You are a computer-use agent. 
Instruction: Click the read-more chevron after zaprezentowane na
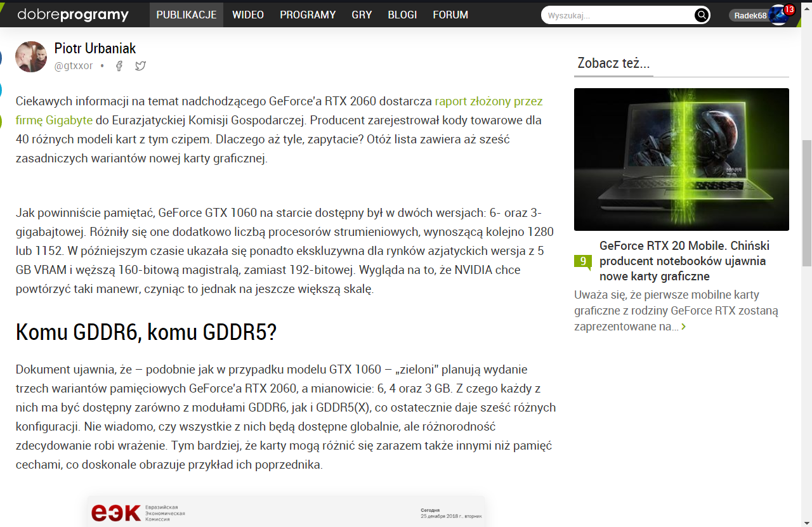683,327
